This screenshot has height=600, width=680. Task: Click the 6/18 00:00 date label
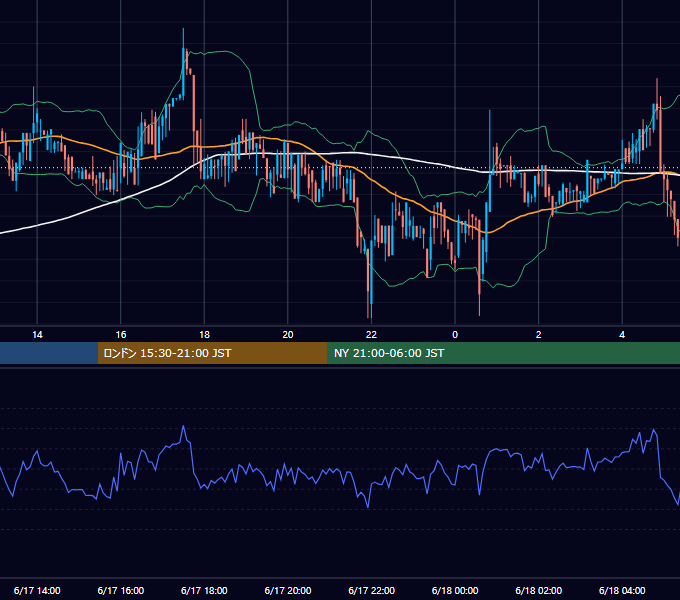[455, 590]
